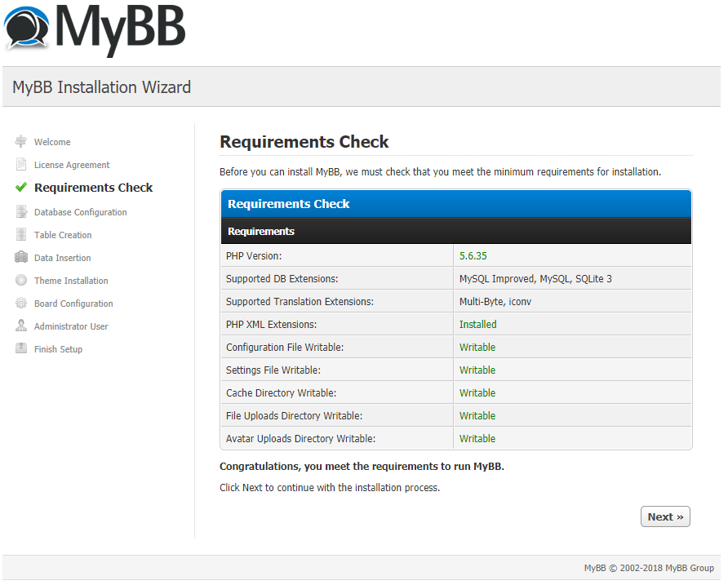Click the Database Configuration step icon
The image size is (728, 585).
21,212
